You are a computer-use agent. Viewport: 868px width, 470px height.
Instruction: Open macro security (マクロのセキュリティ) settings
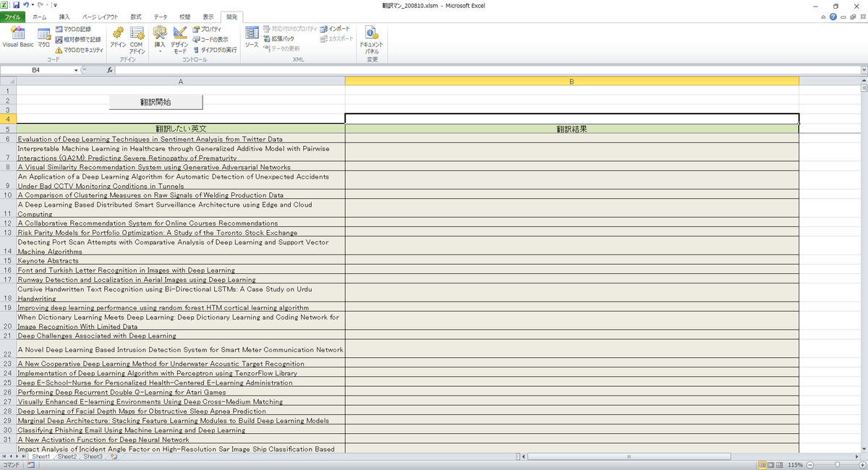click(x=80, y=50)
